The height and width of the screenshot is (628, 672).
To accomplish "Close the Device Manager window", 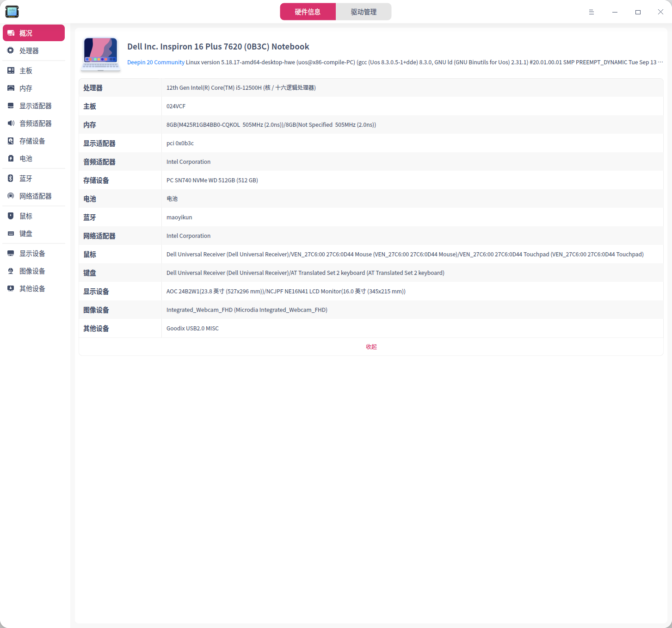I will pyautogui.click(x=660, y=12).
